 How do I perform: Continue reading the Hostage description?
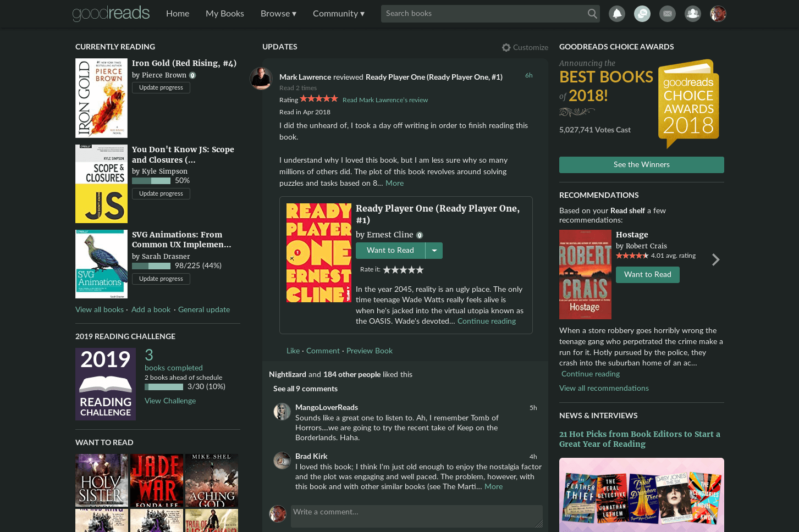(591, 374)
